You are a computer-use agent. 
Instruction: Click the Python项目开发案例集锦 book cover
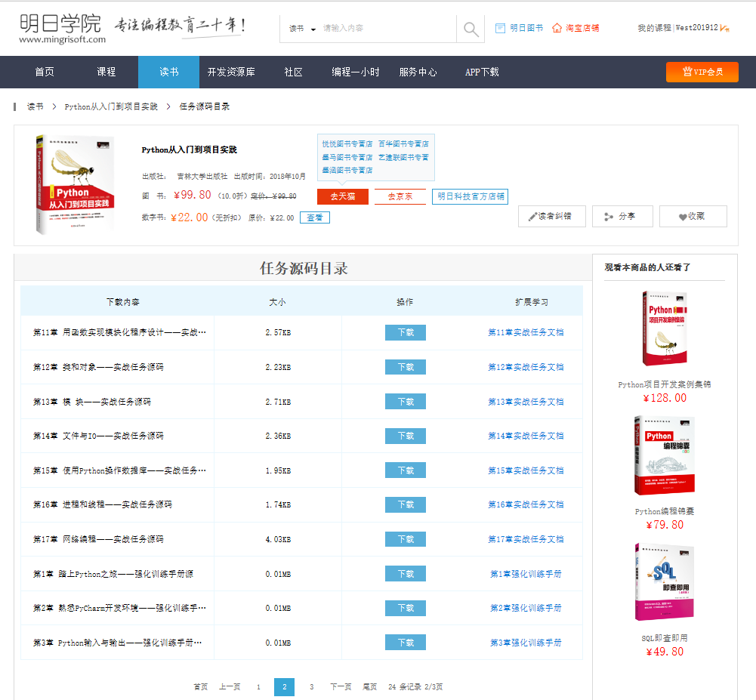[x=665, y=328]
